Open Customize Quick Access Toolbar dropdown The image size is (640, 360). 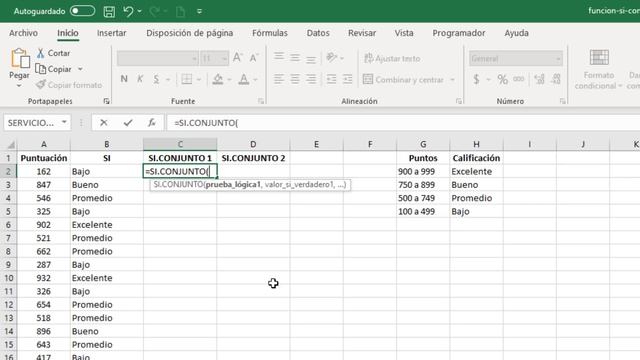pyautogui.click(x=199, y=11)
